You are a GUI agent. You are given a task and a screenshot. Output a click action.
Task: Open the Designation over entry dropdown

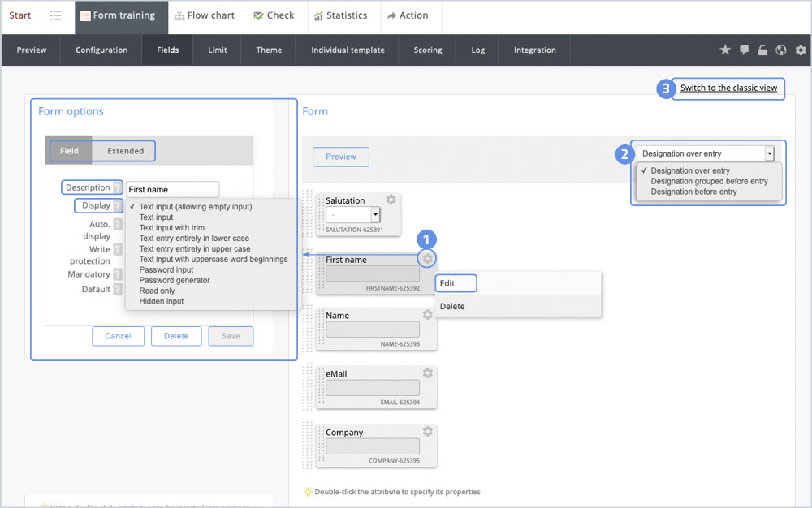pyautogui.click(x=705, y=153)
